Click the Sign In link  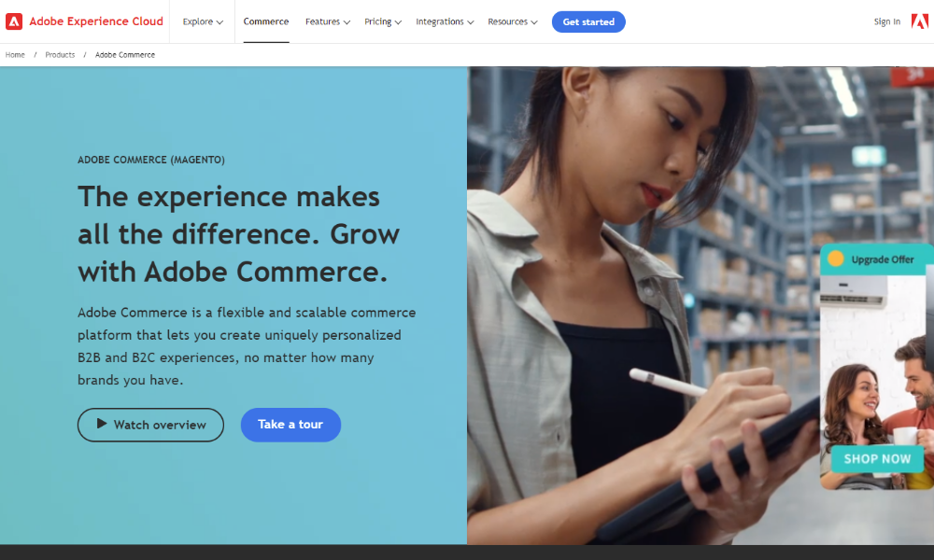click(887, 22)
